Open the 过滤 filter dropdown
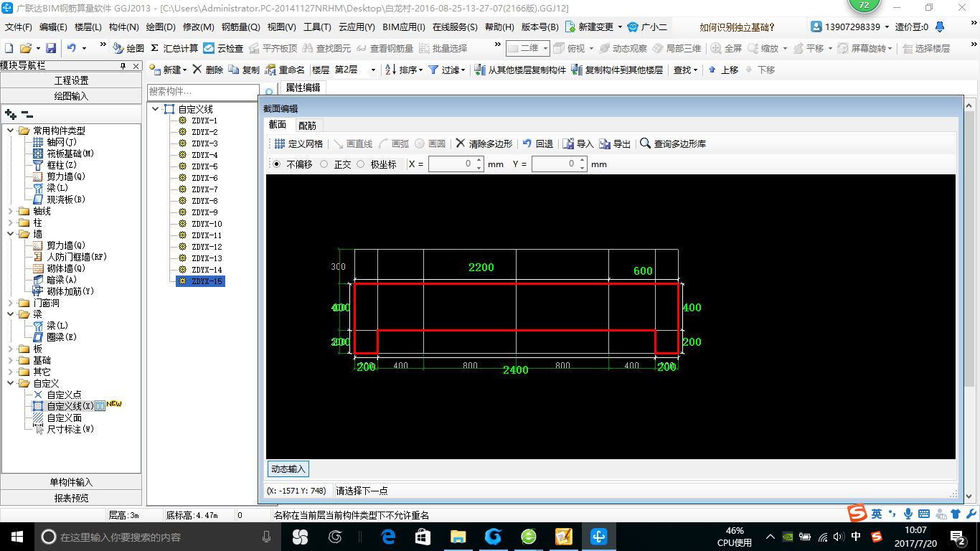 [463, 70]
